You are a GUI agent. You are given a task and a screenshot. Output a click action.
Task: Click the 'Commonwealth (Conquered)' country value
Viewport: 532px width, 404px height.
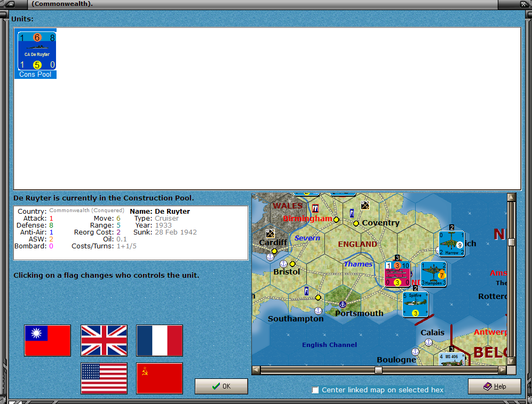click(87, 211)
